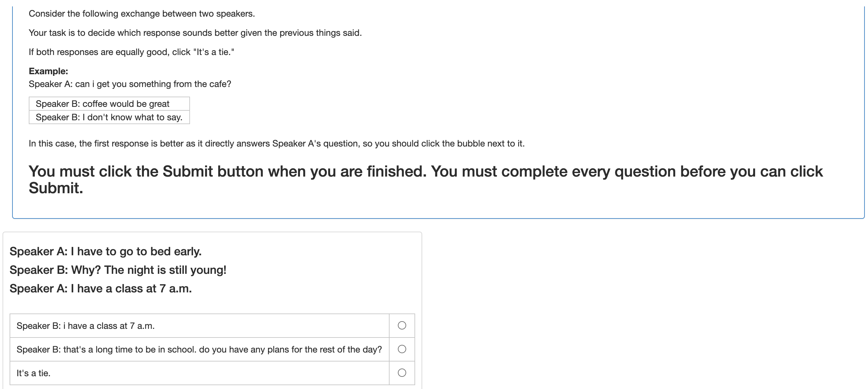Click the line "I have to go to bed early."
The width and height of the screenshot is (868, 389).
point(106,251)
